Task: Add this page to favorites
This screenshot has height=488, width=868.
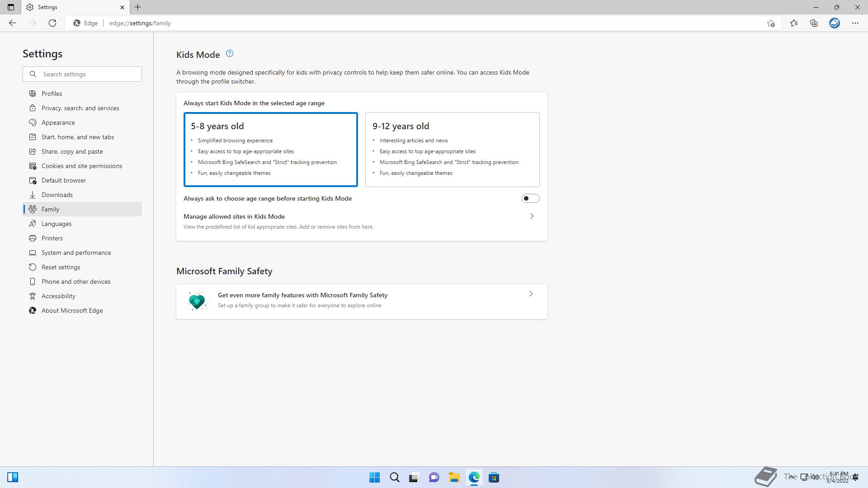Action: click(771, 23)
